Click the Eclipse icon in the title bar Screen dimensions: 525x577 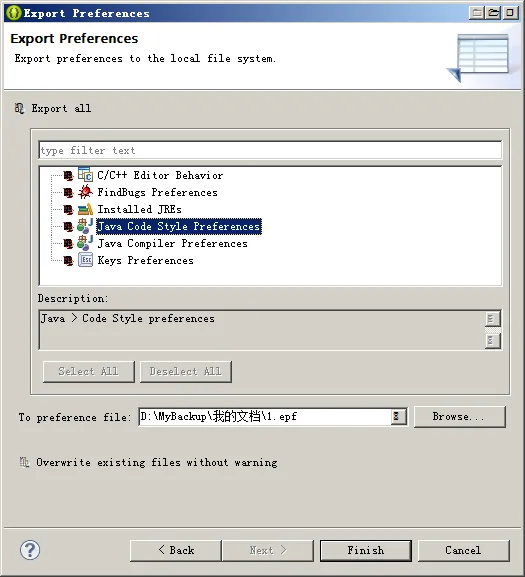[14, 13]
